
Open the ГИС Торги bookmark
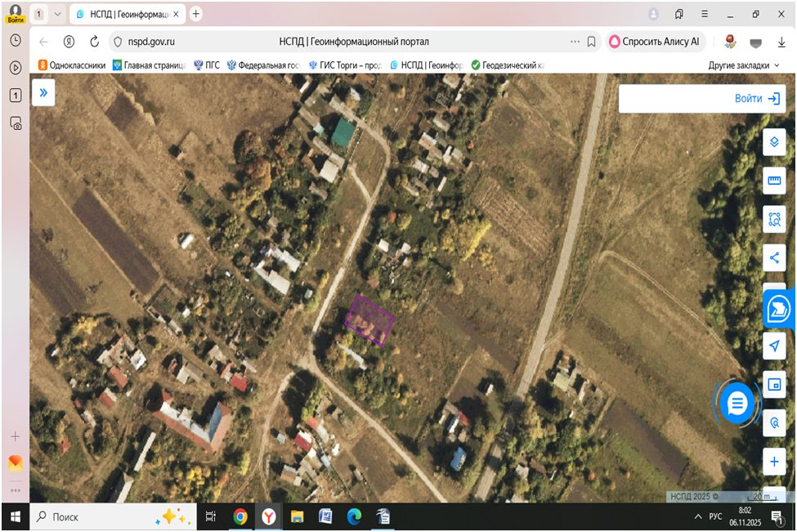(345, 65)
